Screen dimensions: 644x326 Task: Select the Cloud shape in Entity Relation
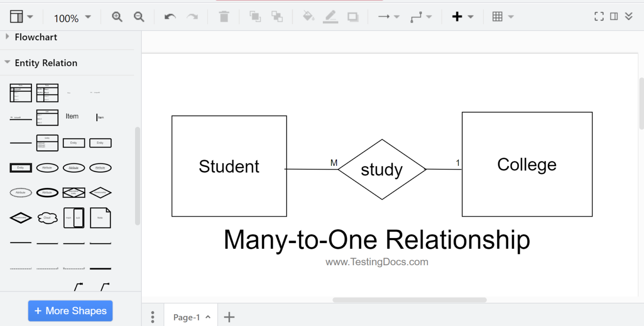tap(47, 217)
